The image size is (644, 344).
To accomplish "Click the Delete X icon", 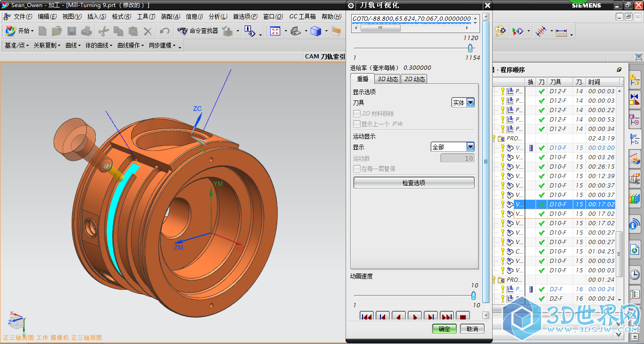I will [148, 31].
